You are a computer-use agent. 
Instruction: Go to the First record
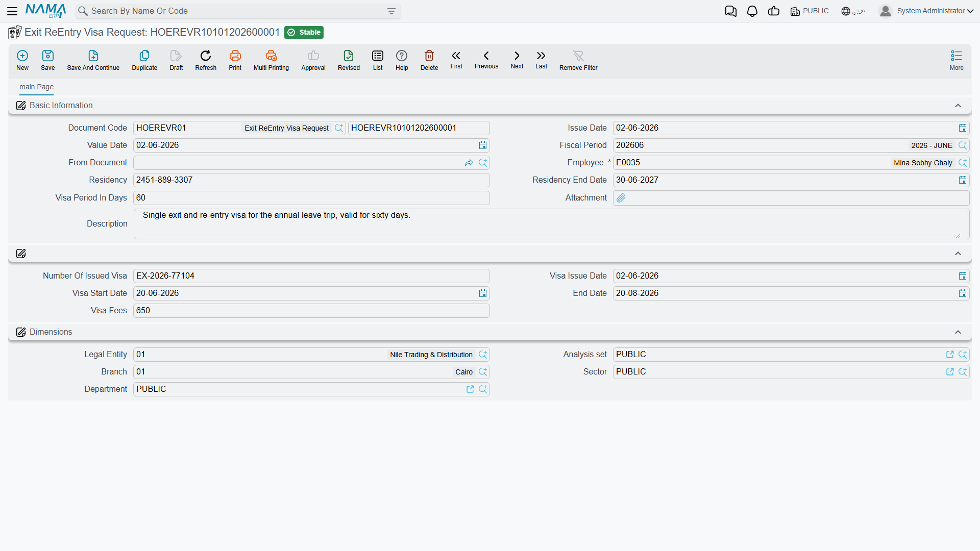456,60
